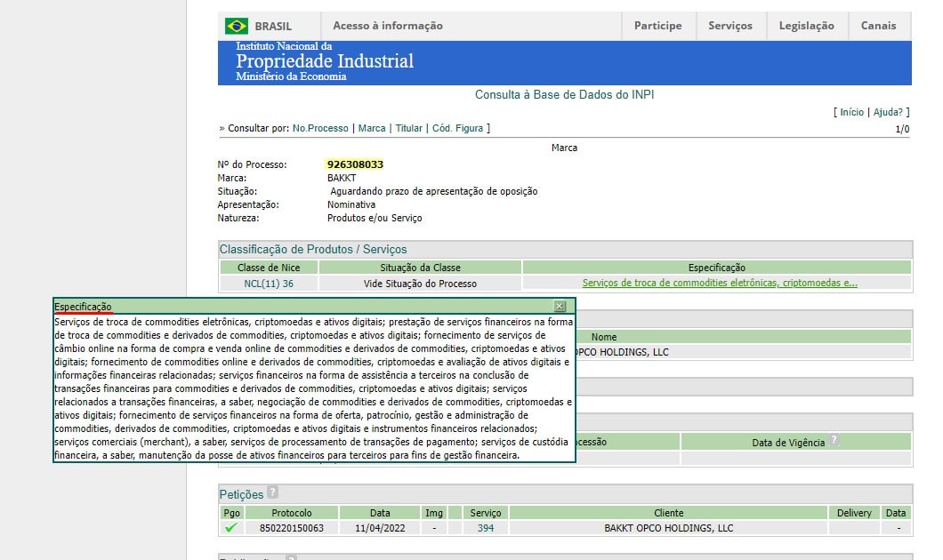Close the Especificação popup
The width and height of the screenshot is (943, 560).
point(560,307)
